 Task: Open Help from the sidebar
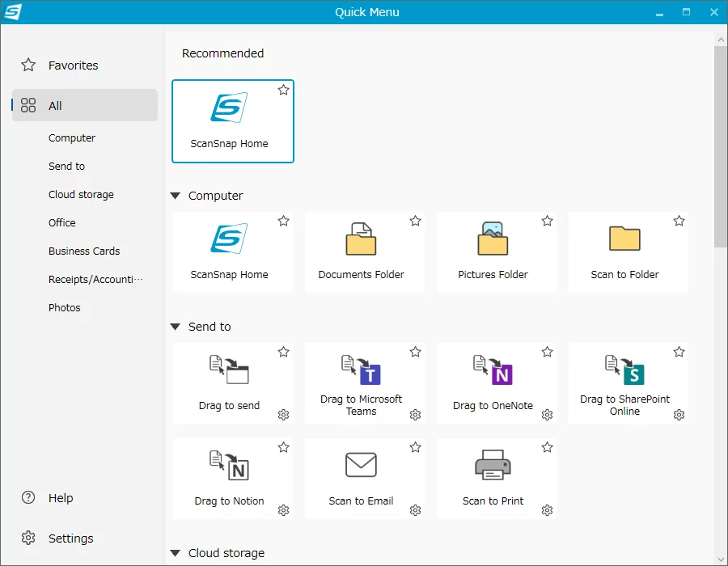click(60, 498)
